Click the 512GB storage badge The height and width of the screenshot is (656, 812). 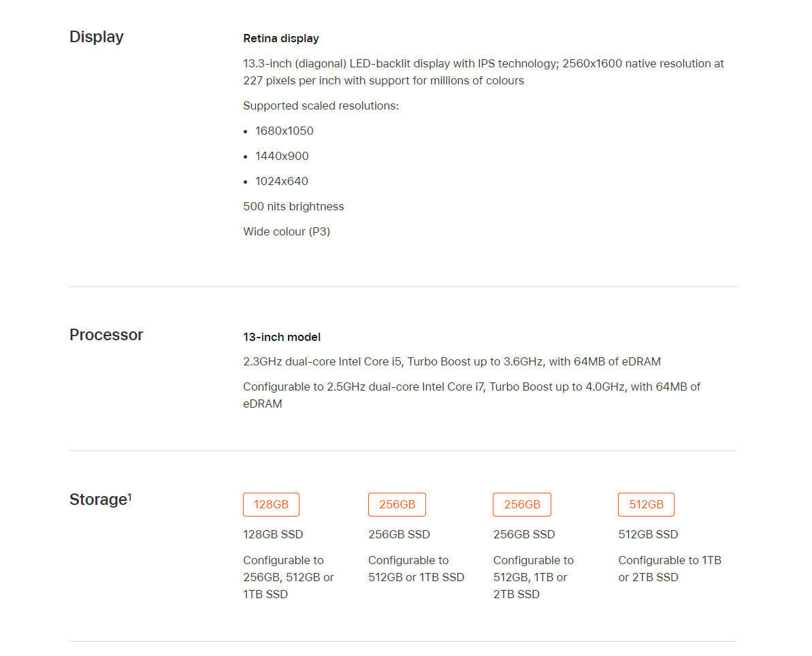647,504
